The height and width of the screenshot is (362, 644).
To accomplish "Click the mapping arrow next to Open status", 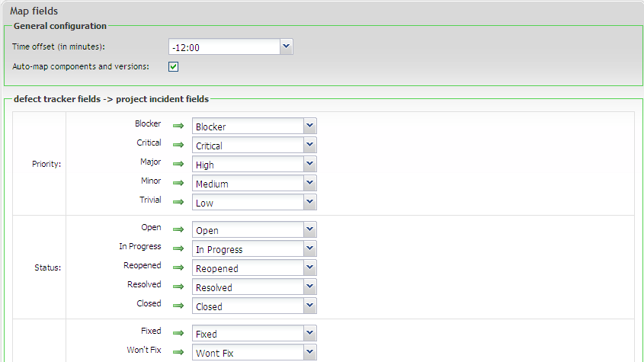I will pyautogui.click(x=178, y=229).
